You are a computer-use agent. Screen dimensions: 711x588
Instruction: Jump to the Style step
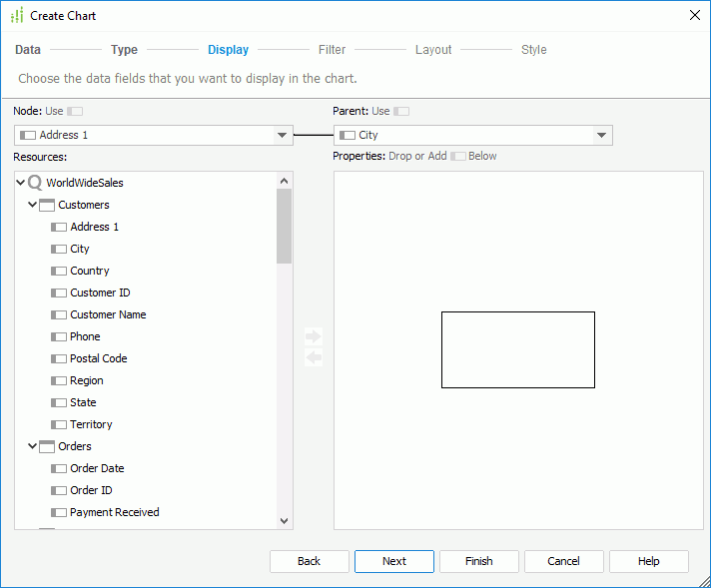tap(533, 49)
